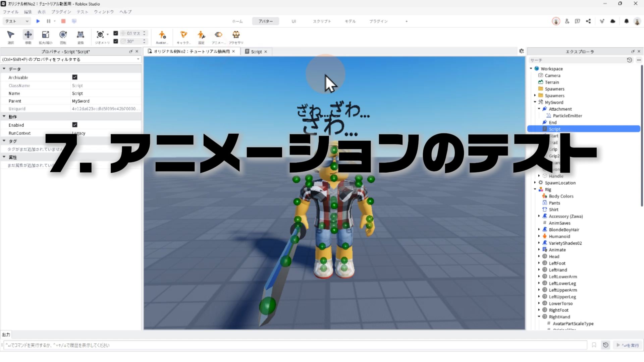The width and height of the screenshot is (644, 362).
Task: Toggle the Archivable property checkbox
Action: (75, 77)
